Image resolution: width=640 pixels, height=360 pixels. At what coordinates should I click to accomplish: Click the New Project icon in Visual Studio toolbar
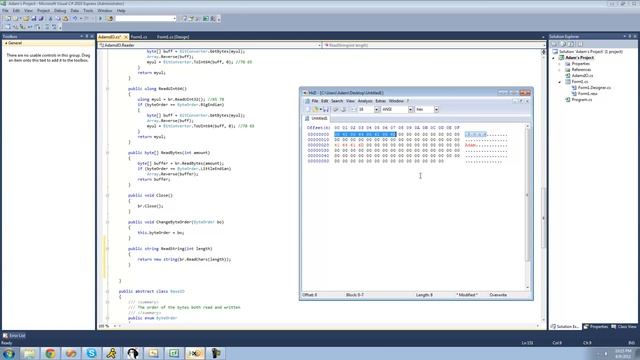(8, 18)
